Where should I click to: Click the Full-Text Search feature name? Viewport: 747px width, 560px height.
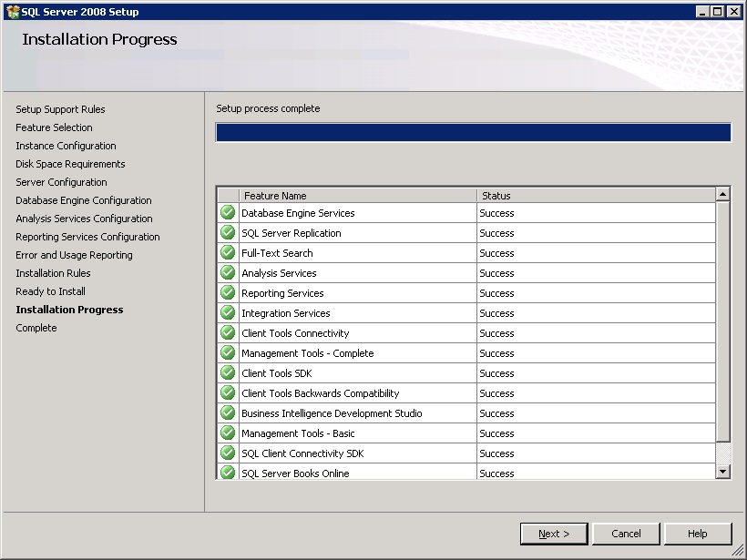pyautogui.click(x=277, y=253)
